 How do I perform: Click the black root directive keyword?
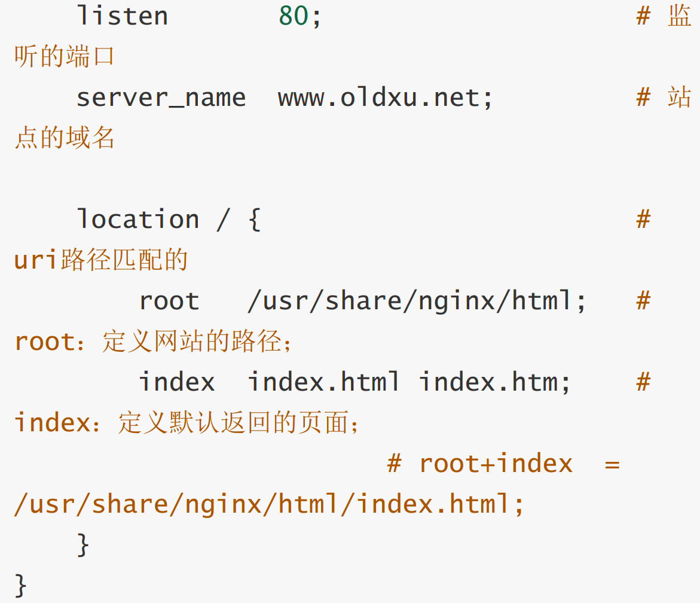pyautogui.click(x=169, y=301)
